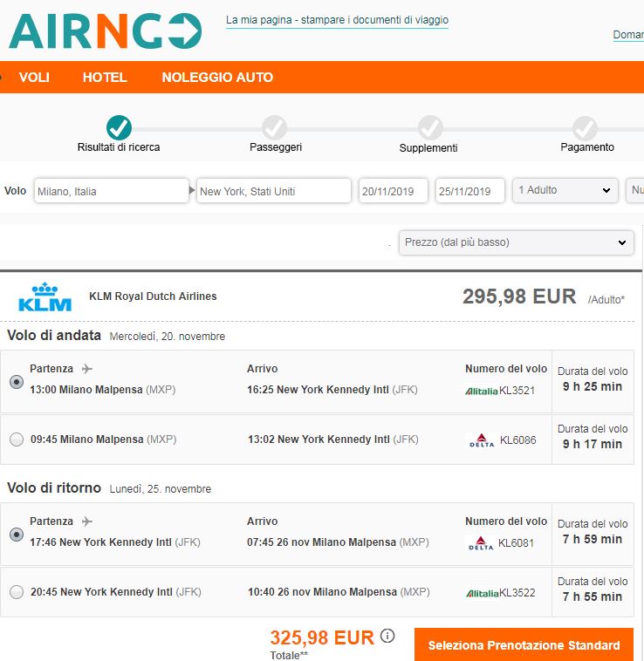Click the 20/11/2019 departure date field
The image size is (644, 661).
tap(393, 191)
